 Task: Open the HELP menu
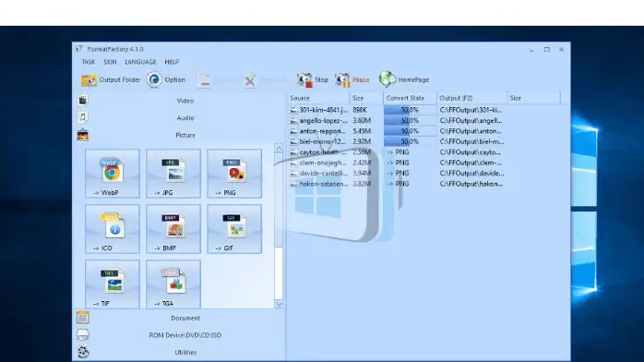point(172,62)
